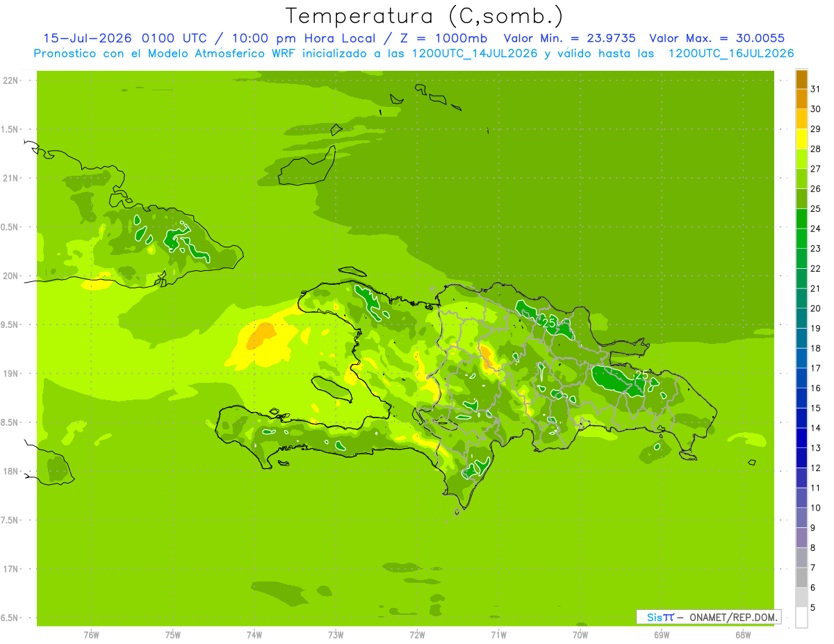Click the color scale label "12"
Image resolution: width=834 pixels, height=644 pixels.
(815, 468)
